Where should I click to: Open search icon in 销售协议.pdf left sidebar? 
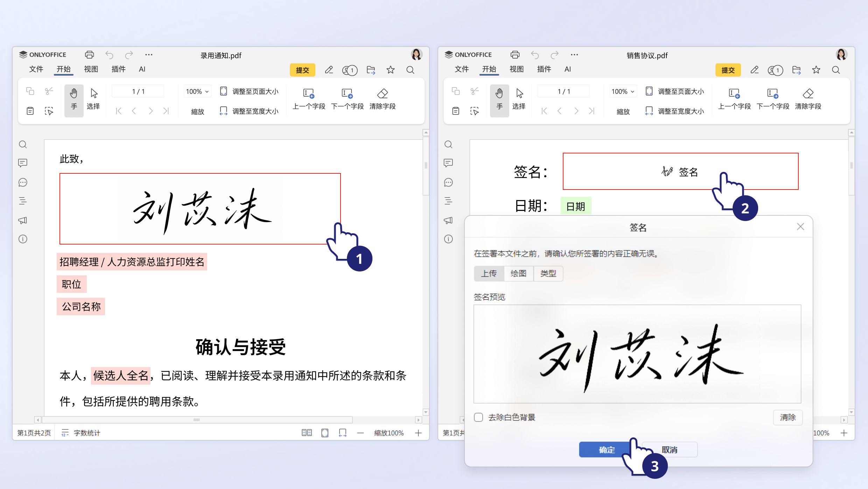click(449, 144)
